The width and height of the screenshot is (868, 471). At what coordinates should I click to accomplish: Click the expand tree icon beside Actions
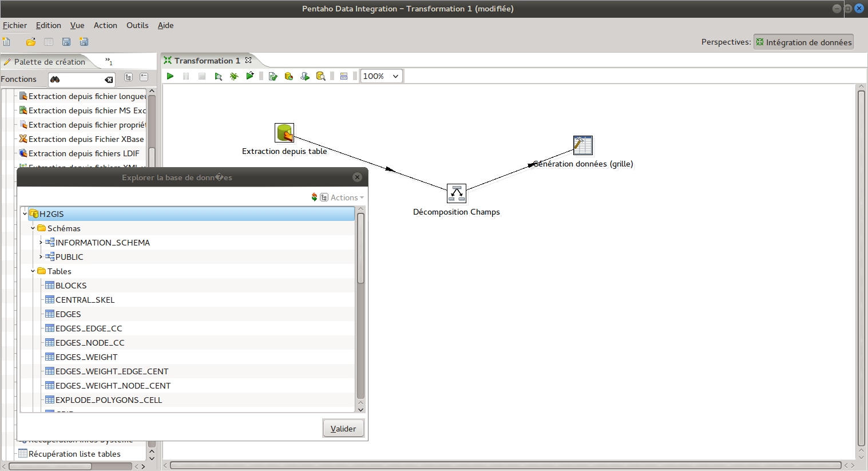(x=324, y=197)
